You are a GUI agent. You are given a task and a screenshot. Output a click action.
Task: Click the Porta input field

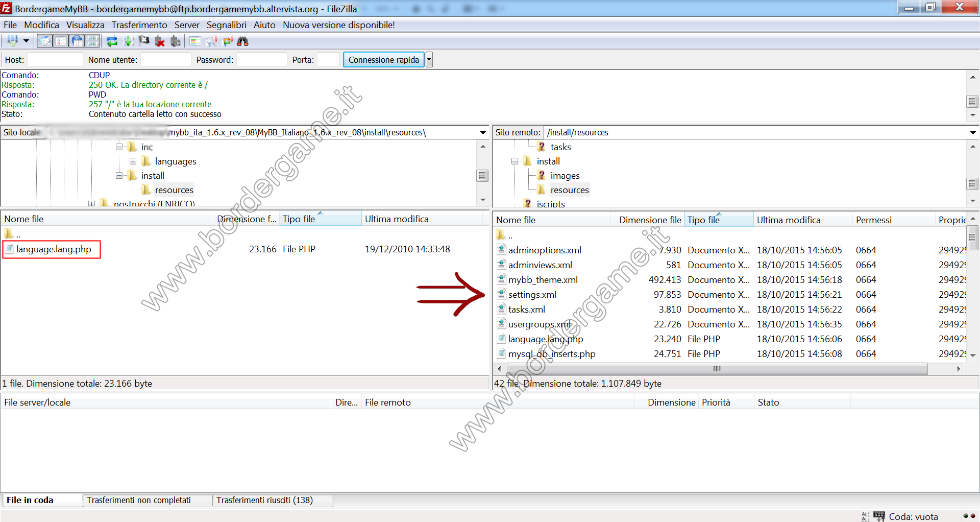point(328,60)
